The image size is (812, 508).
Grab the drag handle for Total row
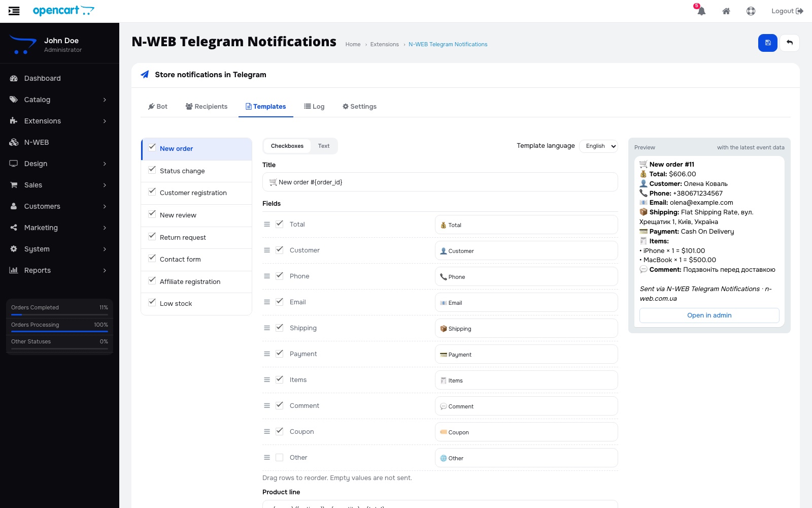tap(267, 224)
